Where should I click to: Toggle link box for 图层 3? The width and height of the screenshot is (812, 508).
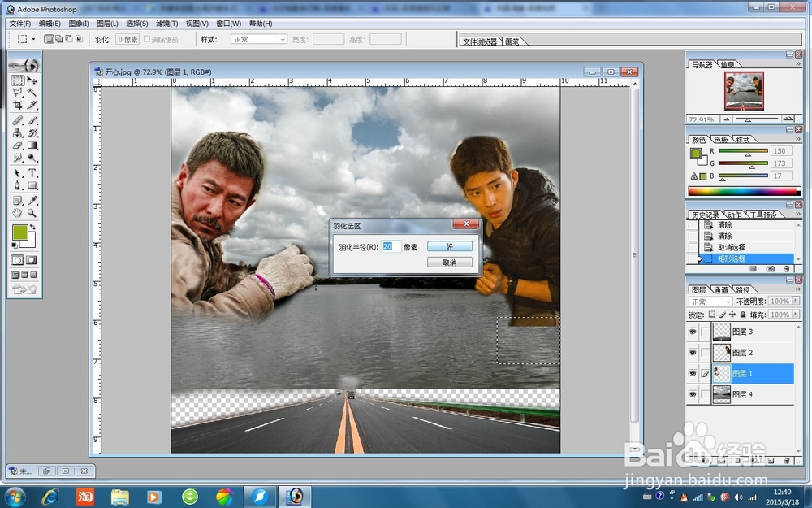click(705, 332)
